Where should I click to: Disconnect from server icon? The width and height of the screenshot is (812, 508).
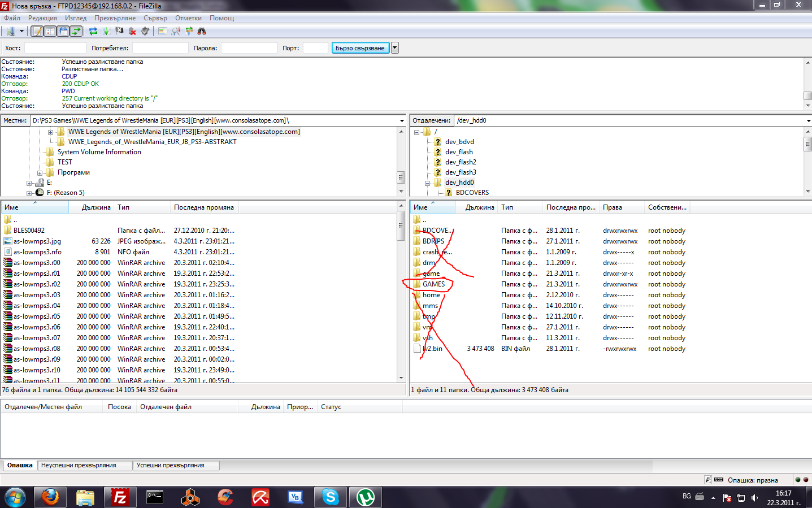[132, 31]
